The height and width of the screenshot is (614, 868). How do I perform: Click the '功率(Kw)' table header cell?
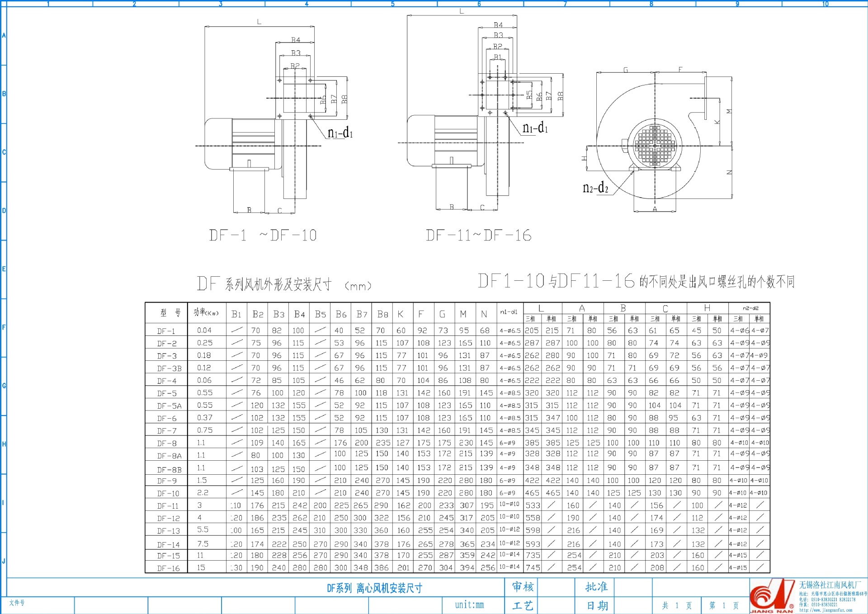pos(206,312)
